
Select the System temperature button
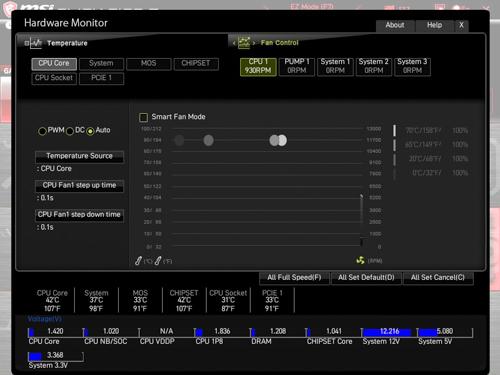(x=101, y=64)
